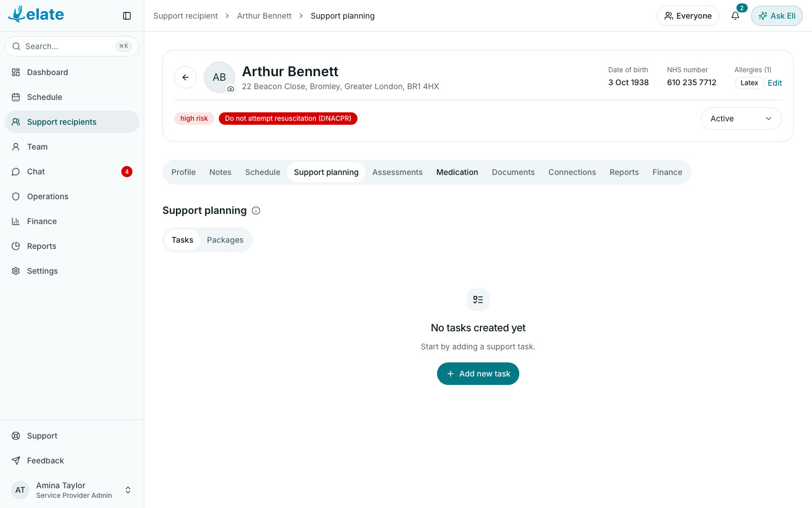Open the recipient Finance tab
The height and width of the screenshot is (508, 812).
[667, 172]
